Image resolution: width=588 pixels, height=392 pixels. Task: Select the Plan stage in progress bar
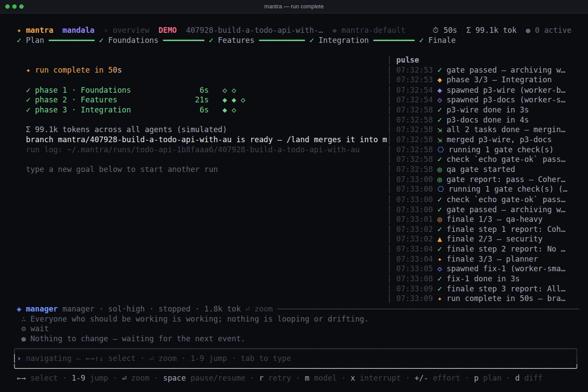[30, 40]
